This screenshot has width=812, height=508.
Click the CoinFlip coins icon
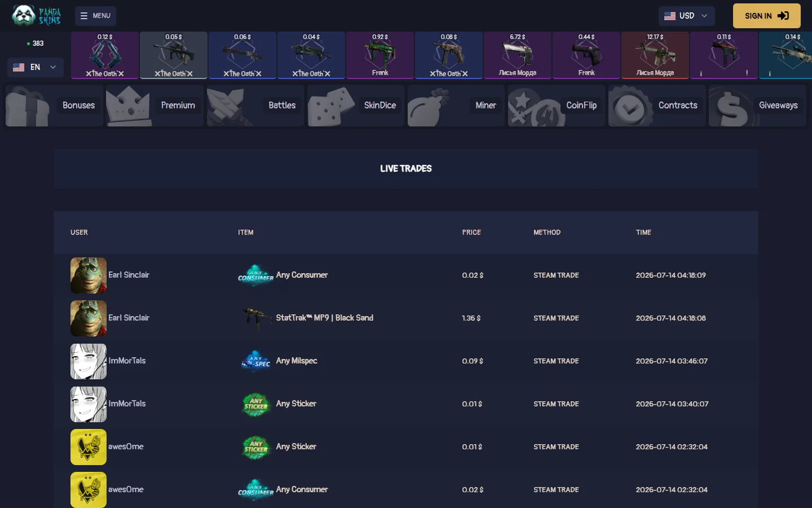[536, 107]
